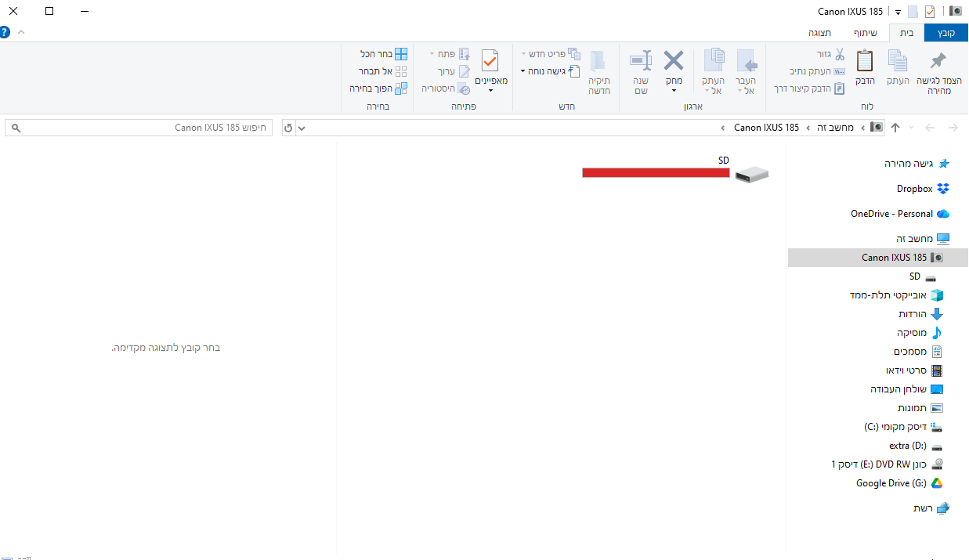Open DVD RW drive (E:) in sidebar
This screenshot has height=560, width=969.
[888, 464]
